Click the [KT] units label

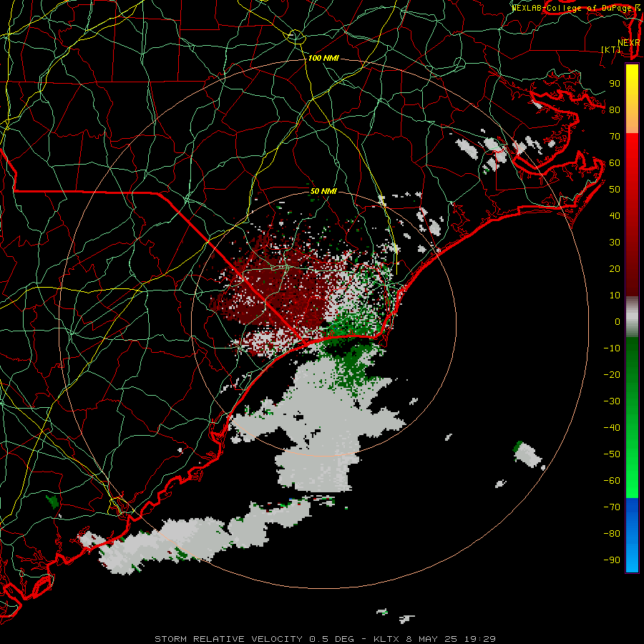(611, 49)
